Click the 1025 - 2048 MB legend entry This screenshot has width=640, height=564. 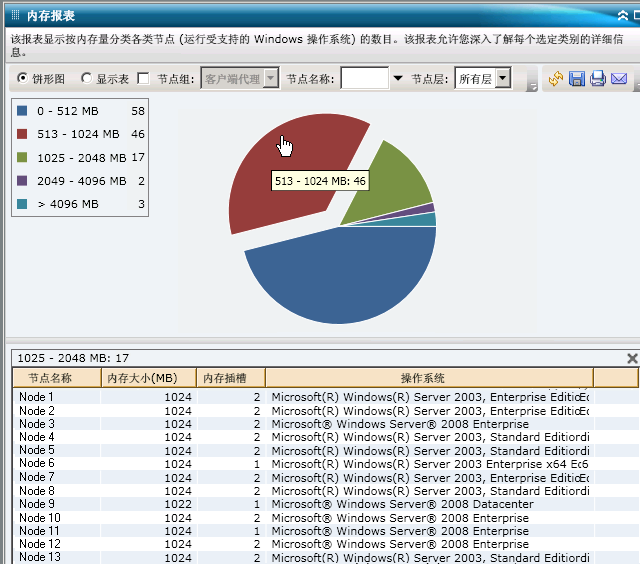point(80,158)
